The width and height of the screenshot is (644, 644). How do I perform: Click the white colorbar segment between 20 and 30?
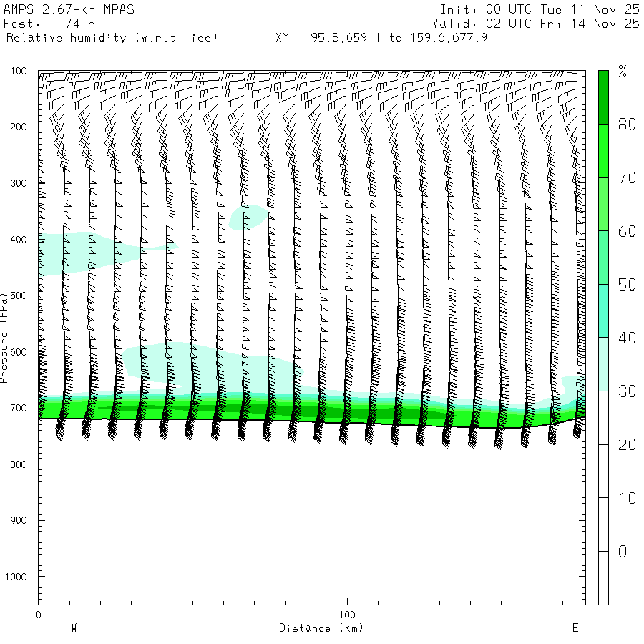603,418
